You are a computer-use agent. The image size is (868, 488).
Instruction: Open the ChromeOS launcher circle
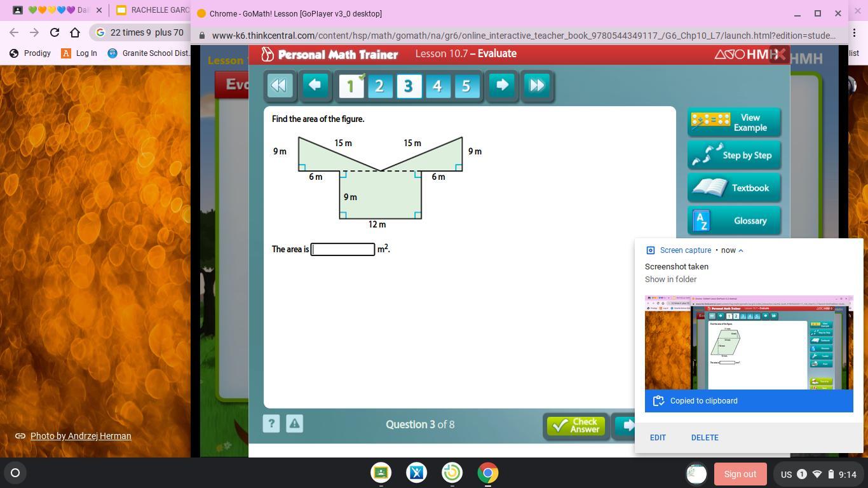click(x=15, y=473)
